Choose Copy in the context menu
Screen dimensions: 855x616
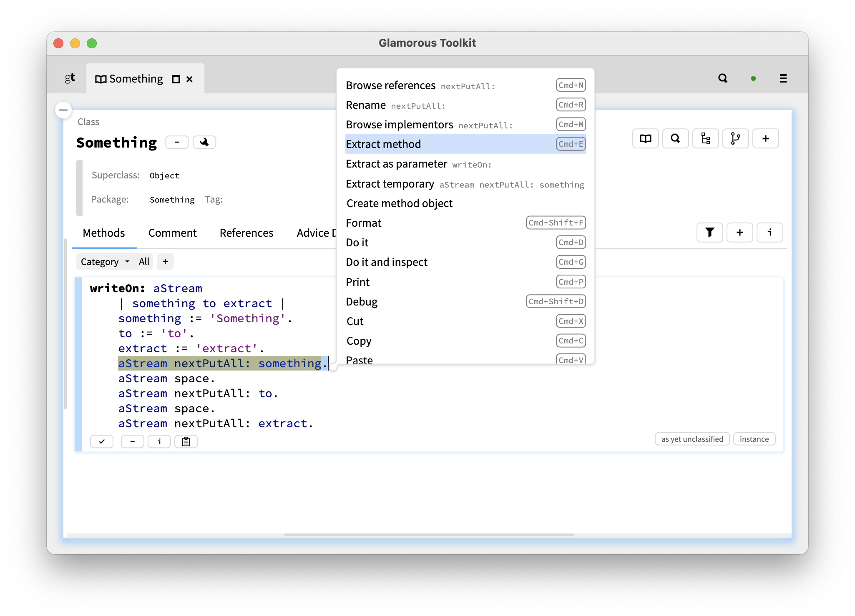tap(465, 341)
